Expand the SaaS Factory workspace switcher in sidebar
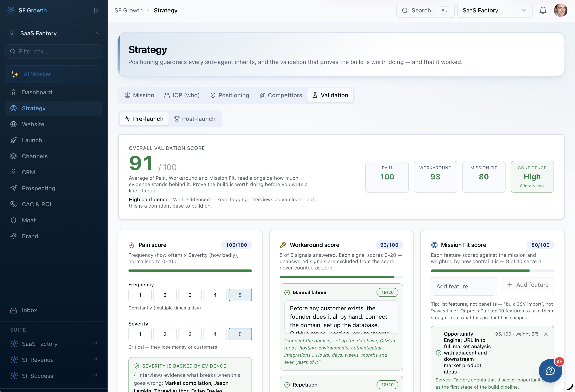The width and height of the screenshot is (575, 392). pos(53,33)
